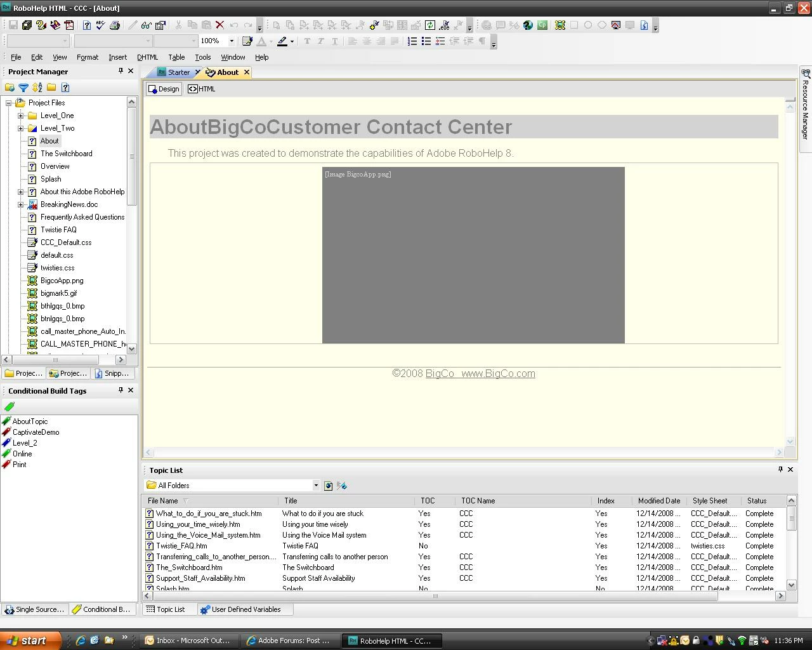Click the find topic icon in Topic List
The width and height of the screenshot is (812, 650).
(x=328, y=486)
